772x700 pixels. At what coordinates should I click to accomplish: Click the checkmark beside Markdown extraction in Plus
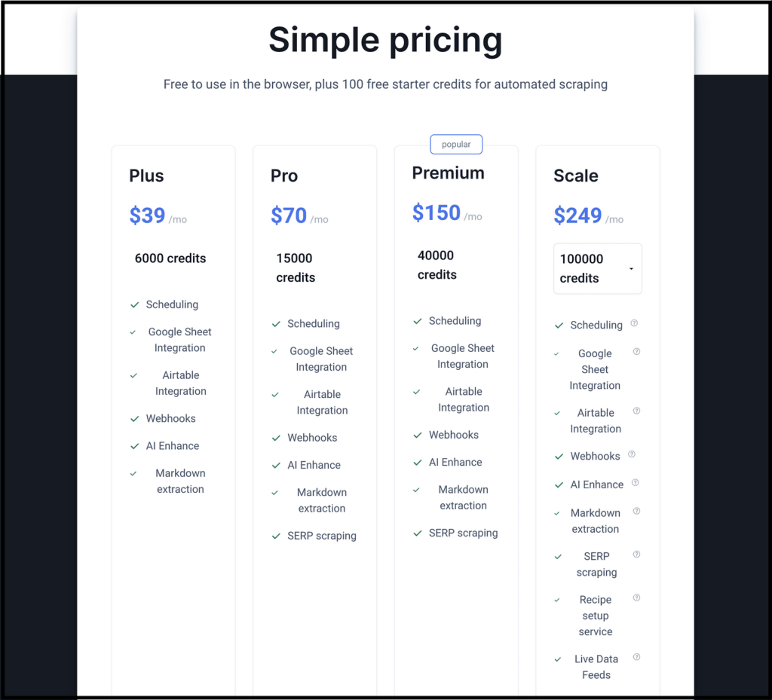coord(133,473)
